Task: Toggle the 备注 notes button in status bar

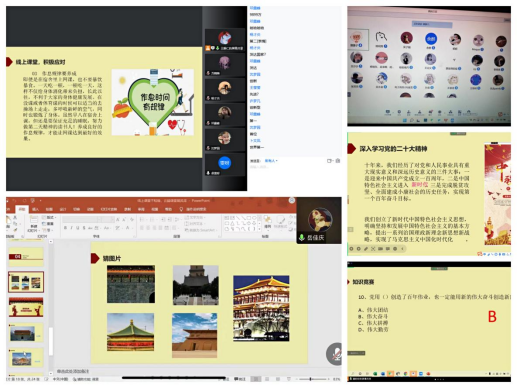Action: point(225,379)
